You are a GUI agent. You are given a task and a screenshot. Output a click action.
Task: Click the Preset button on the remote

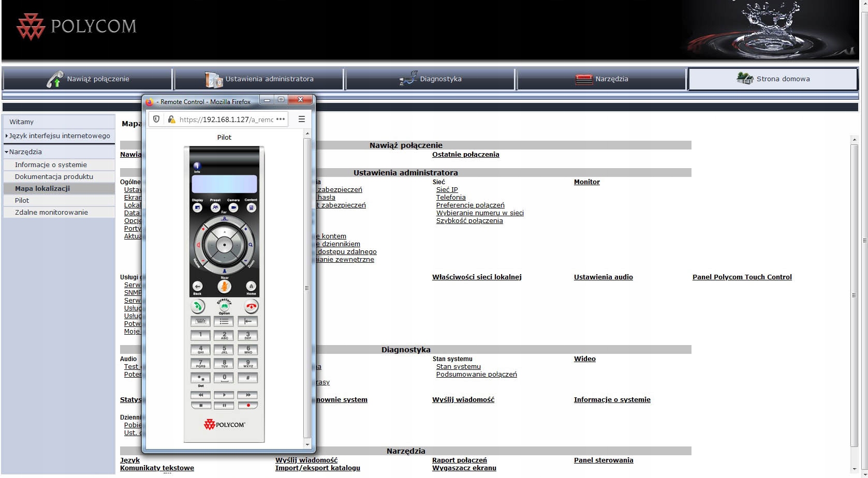click(x=215, y=207)
